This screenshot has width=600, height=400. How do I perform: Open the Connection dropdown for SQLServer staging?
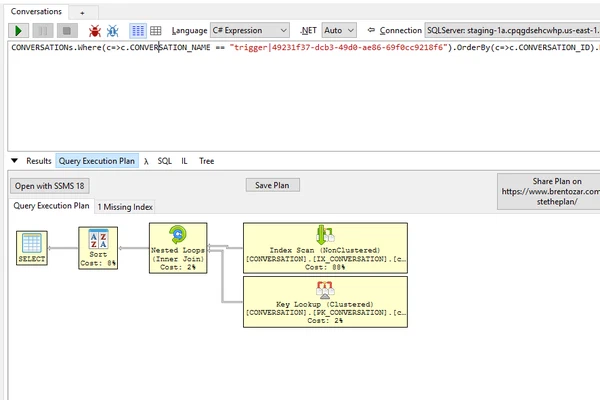tap(512, 30)
